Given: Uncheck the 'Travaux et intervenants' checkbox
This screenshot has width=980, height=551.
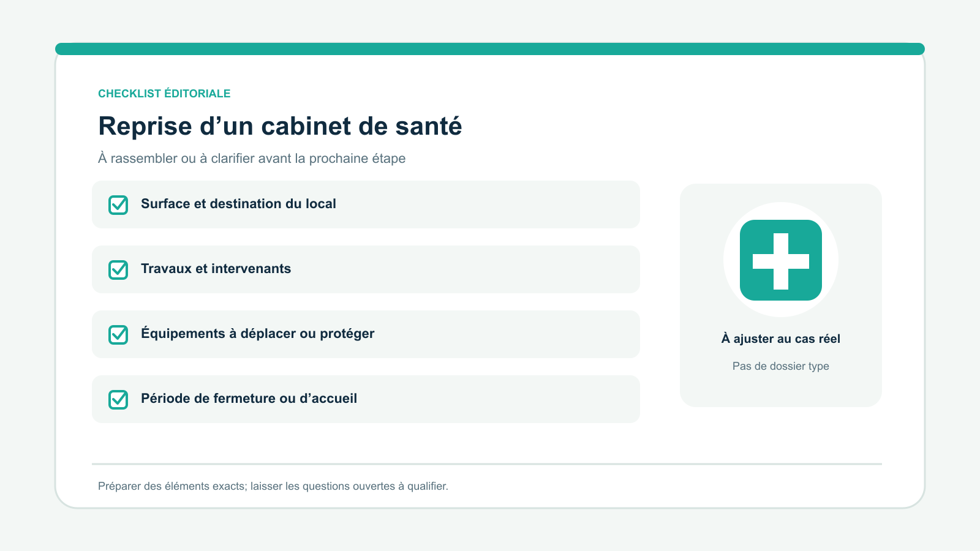Looking at the screenshot, I should [x=118, y=270].
